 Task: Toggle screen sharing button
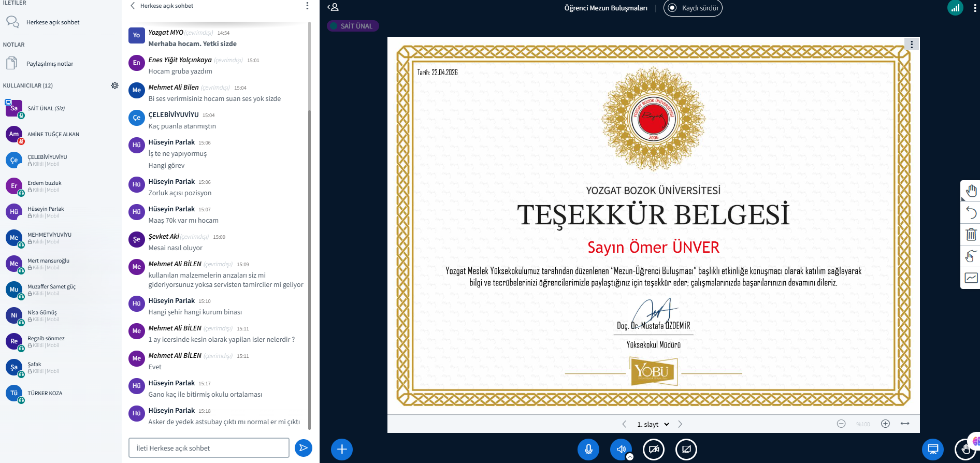click(x=686, y=449)
